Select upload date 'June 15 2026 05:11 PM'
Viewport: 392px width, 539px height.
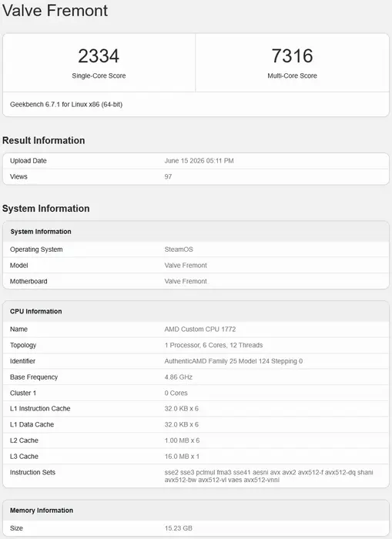pyautogui.click(x=199, y=160)
